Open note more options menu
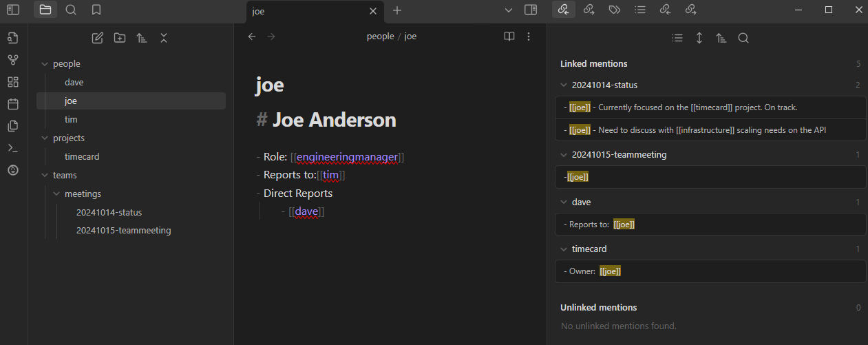The image size is (868, 345). (x=529, y=36)
